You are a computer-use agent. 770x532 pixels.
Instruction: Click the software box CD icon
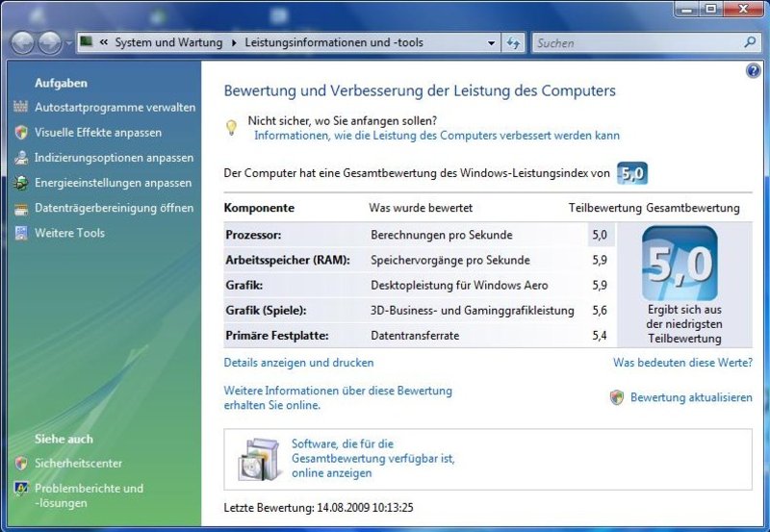pyautogui.click(x=259, y=459)
